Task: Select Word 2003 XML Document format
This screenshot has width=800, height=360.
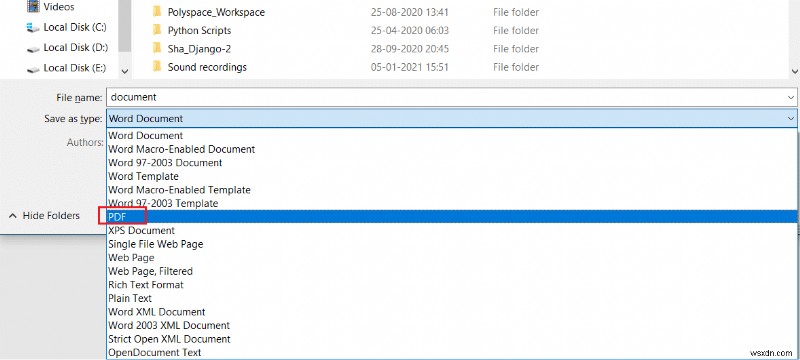Action: pos(452,325)
